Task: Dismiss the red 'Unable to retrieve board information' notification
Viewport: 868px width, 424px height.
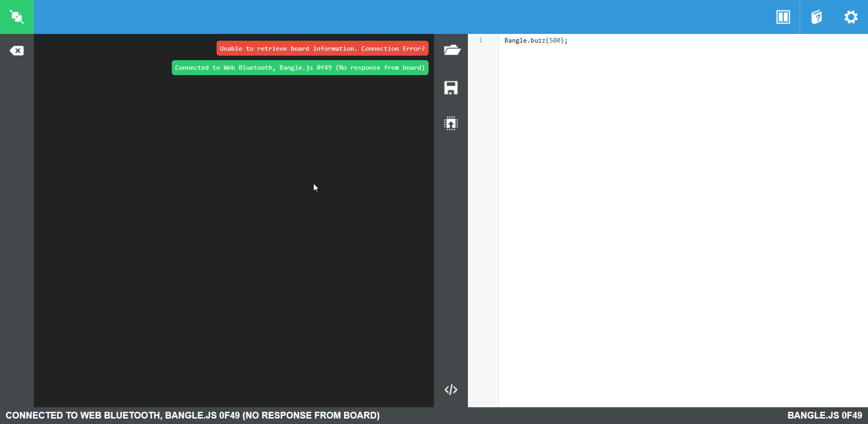Action: pyautogui.click(x=322, y=48)
